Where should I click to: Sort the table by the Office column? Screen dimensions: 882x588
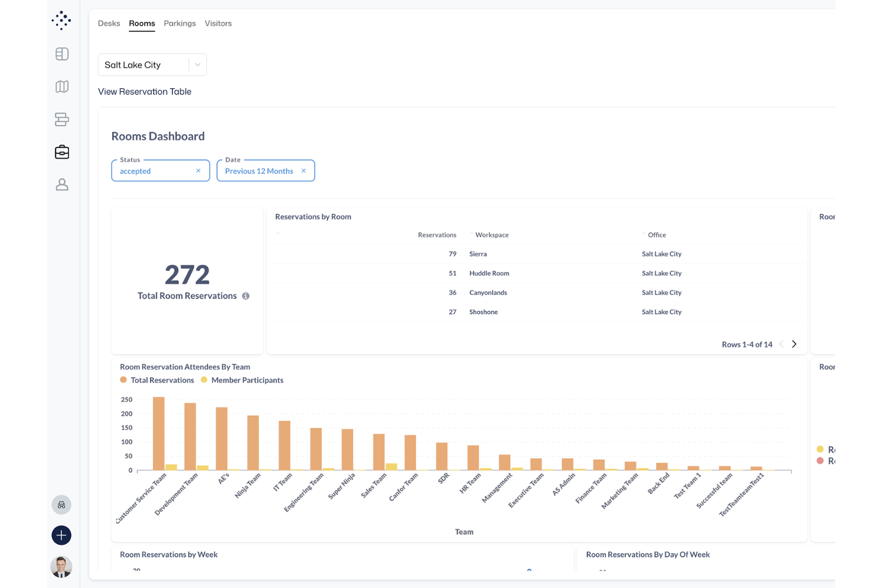pyautogui.click(x=656, y=234)
